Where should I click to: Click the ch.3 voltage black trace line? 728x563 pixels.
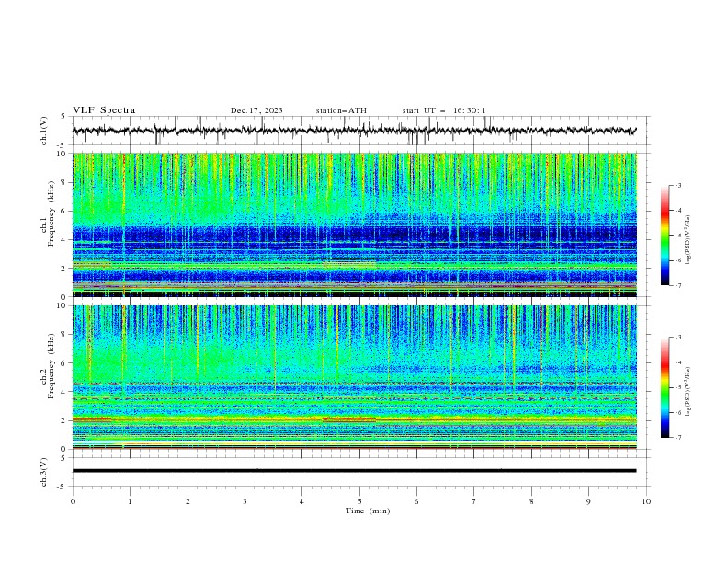[354, 471]
